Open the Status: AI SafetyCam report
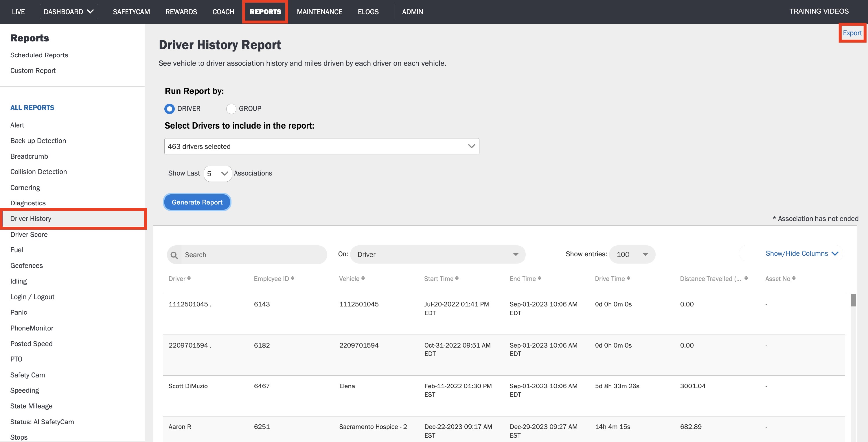The width and height of the screenshot is (868, 442). coord(42,422)
